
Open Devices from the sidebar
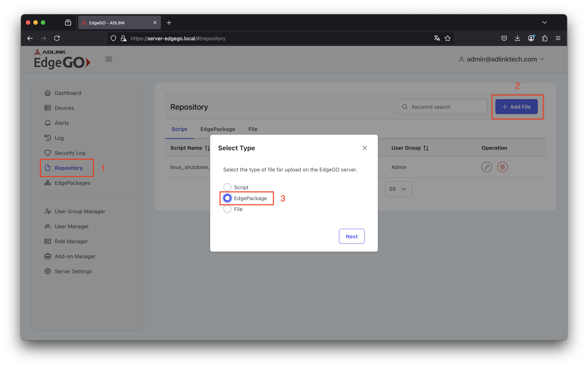64,108
